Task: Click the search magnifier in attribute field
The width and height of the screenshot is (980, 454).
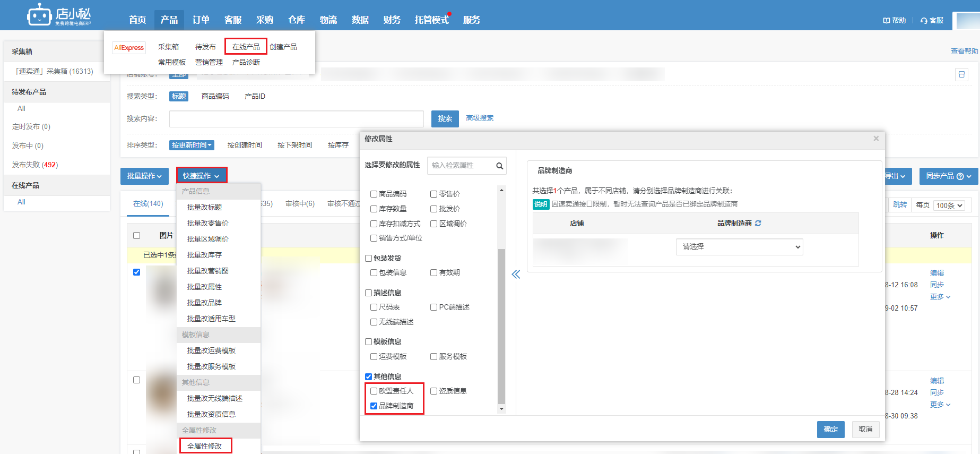Action: (x=499, y=166)
